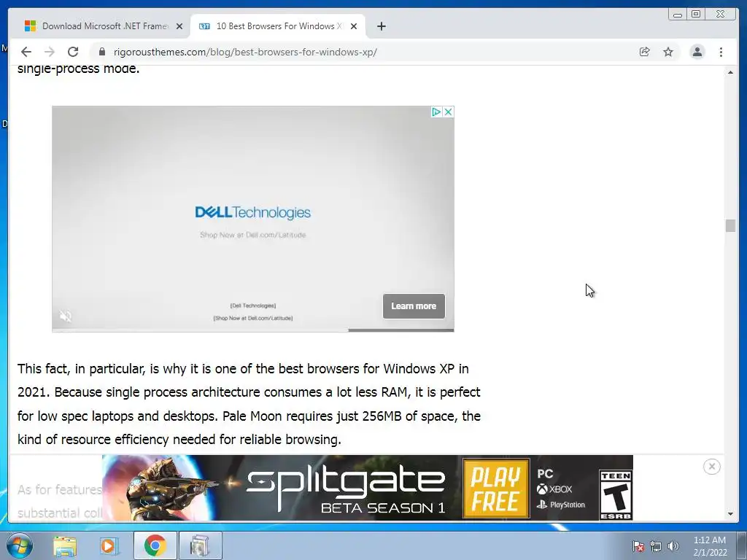Click the Xbox logo in Splitgate banner
Viewport: 747px width, 560px height.
554,489
